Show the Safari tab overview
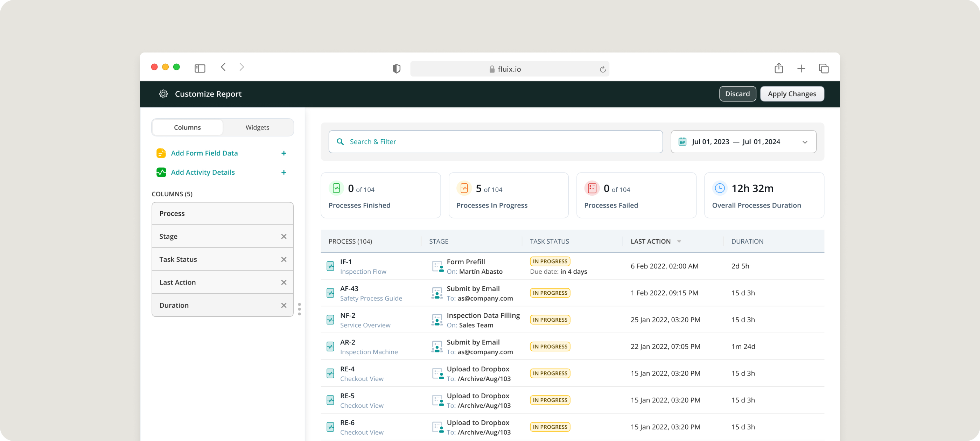The height and width of the screenshot is (441, 980). (823, 69)
